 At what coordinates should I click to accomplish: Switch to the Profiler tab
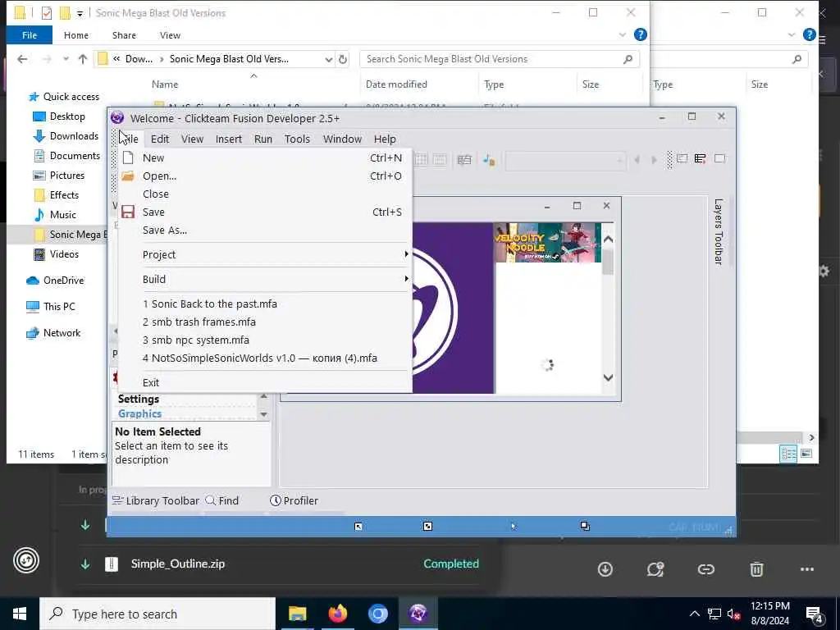294,500
